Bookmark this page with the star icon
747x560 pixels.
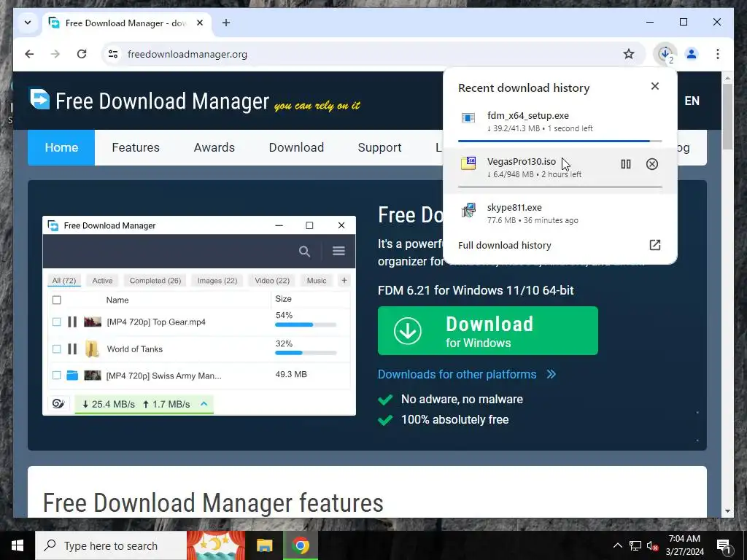[629, 54]
